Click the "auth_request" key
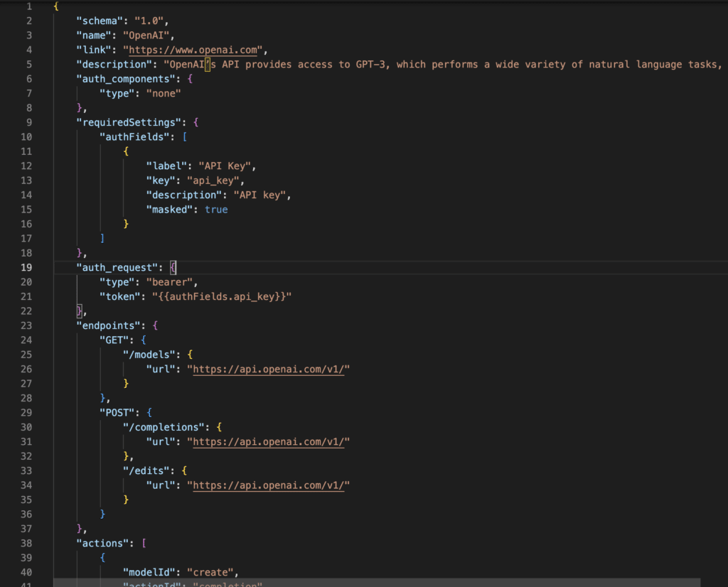 click(x=117, y=268)
